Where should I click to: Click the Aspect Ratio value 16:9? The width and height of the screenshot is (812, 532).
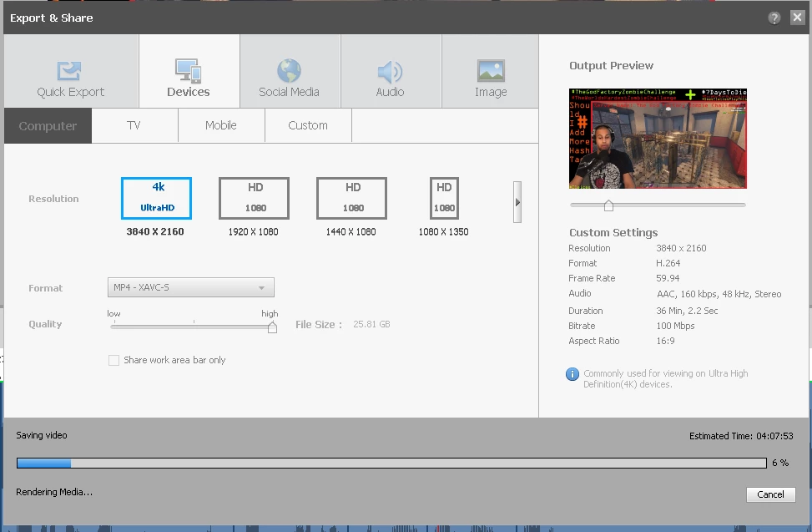[665, 341]
